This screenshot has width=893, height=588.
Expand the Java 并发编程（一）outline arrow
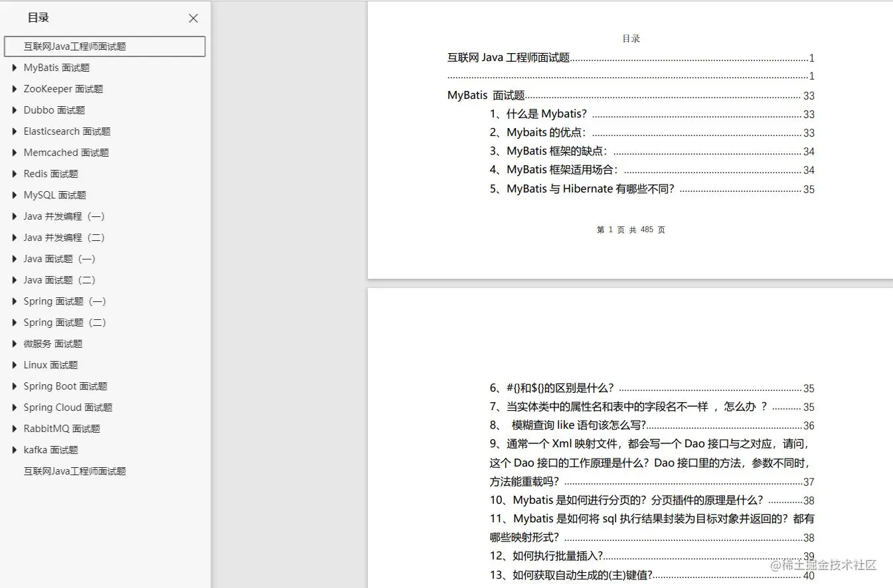coord(15,216)
